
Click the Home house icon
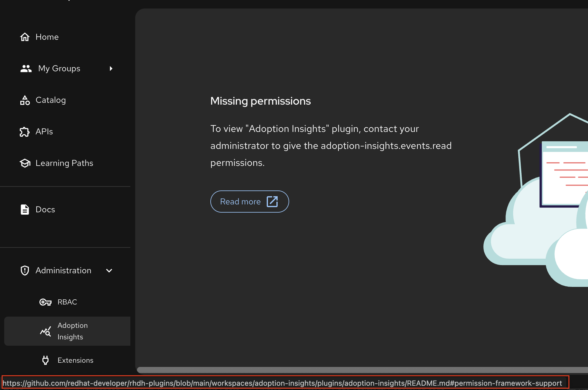25,37
